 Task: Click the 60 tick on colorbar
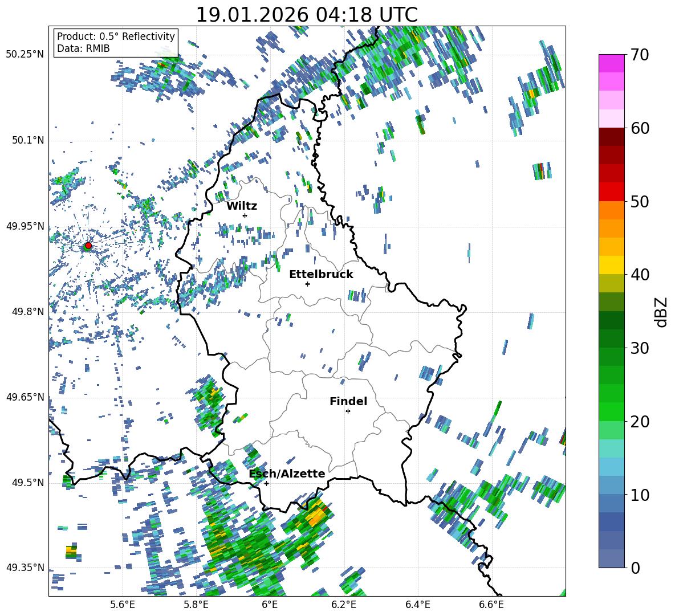(640, 128)
